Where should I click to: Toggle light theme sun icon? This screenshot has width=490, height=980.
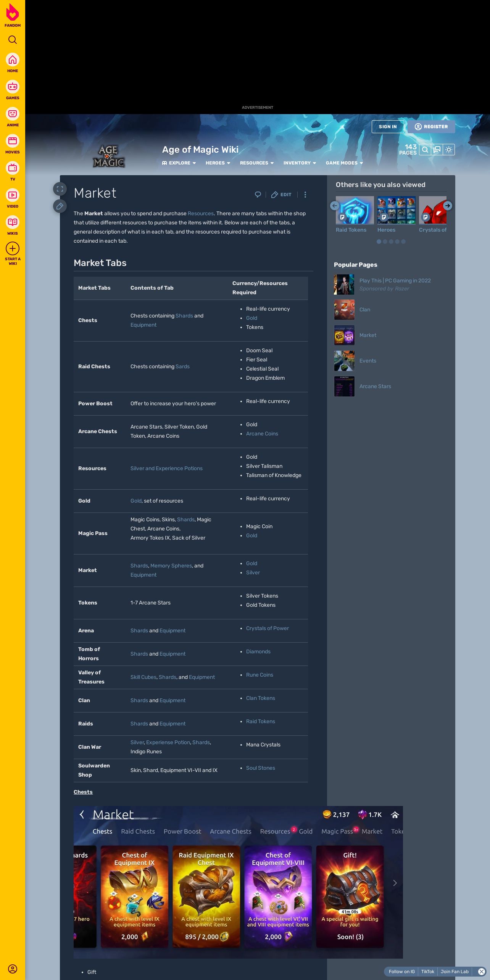pos(449,150)
